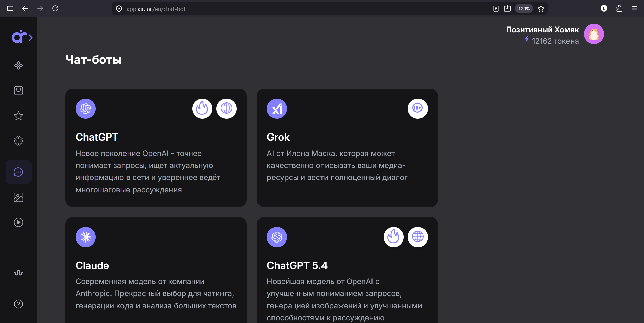Reset the 120% zoom level badge
This screenshot has width=644, height=323.
524,9
